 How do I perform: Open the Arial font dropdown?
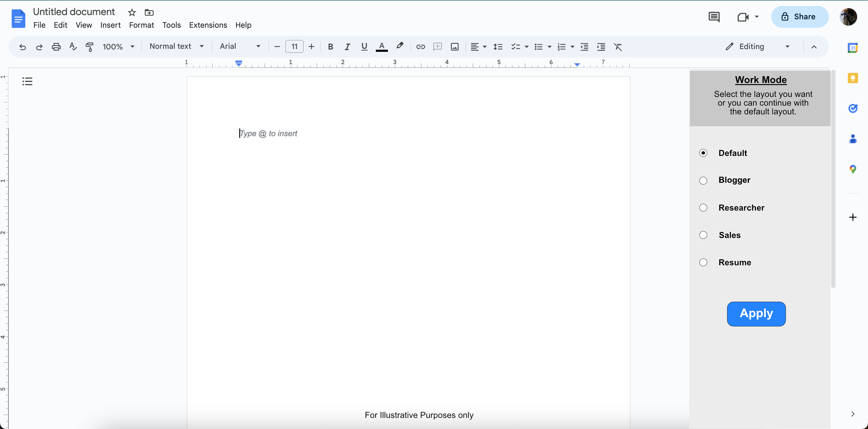click(x=240, y=46)
